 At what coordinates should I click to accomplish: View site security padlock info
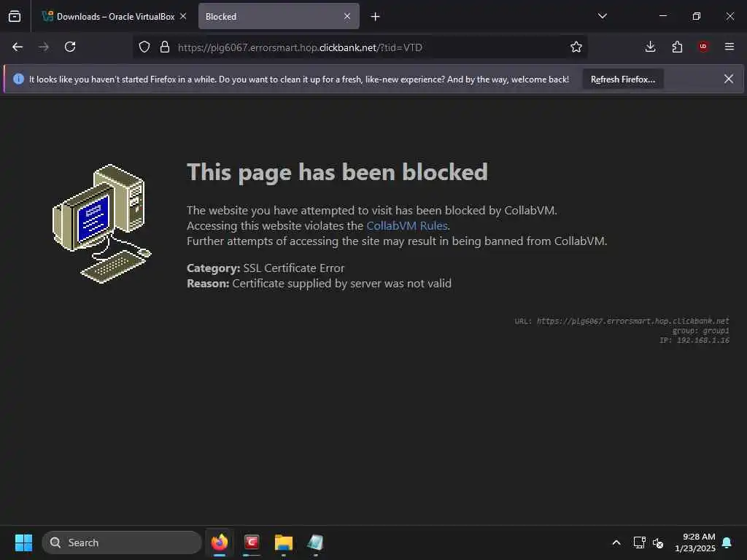[x=165, y=47]
